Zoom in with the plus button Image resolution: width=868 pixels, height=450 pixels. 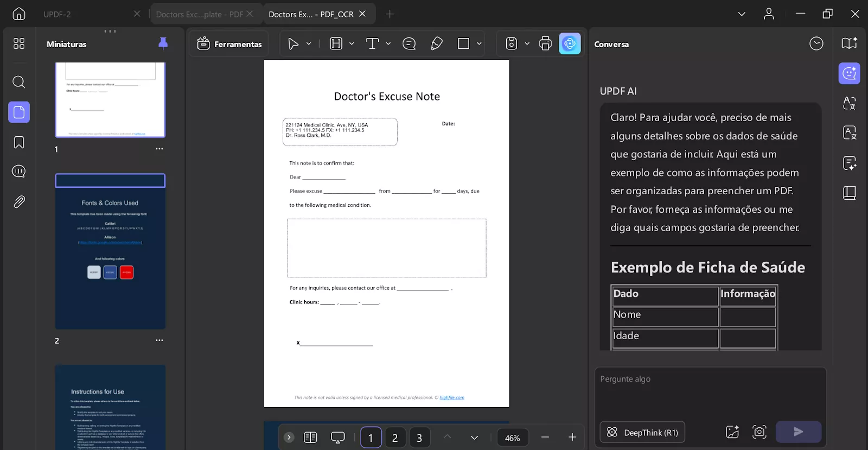tap(572, 437)
